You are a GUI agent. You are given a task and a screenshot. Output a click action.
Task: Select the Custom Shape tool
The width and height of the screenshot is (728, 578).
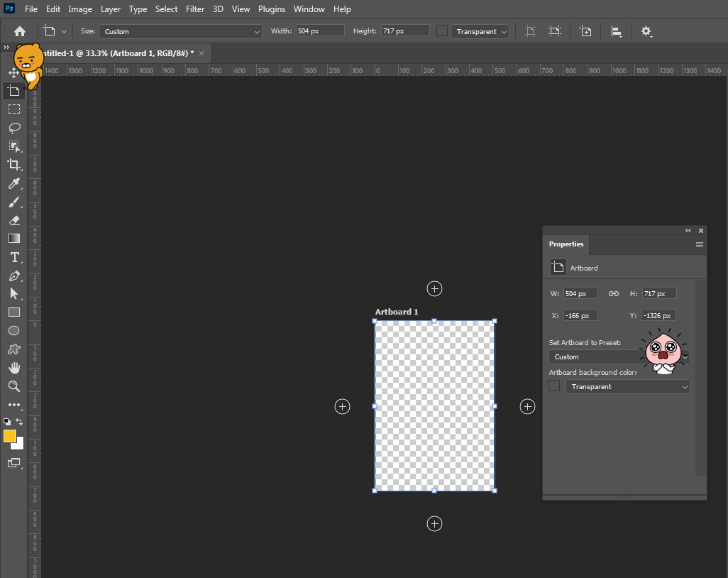click(14, 349)
